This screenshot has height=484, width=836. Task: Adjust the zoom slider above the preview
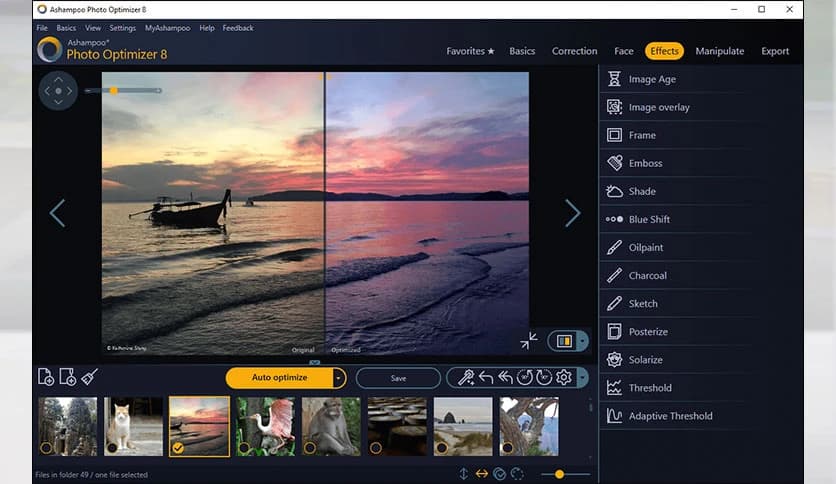pos(123,91)
